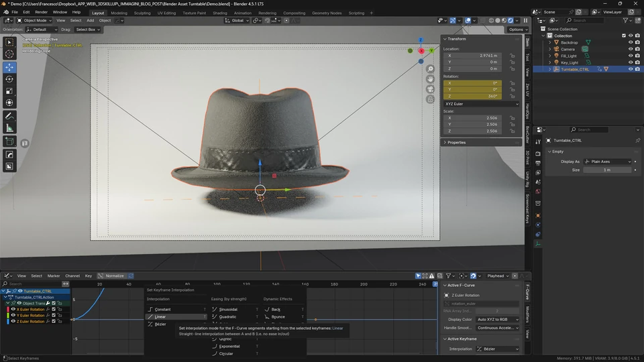
Task: Open the Graph Editor Key menu
Action: [x=89, y=276]
